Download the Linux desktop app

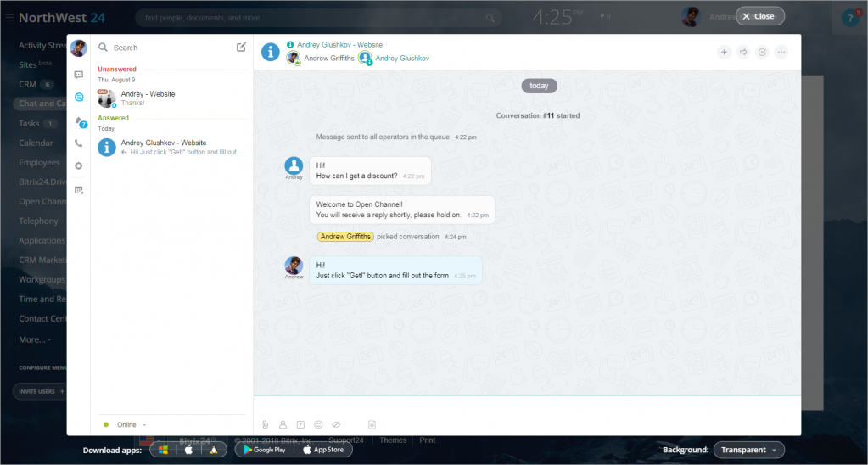click(x=214, y=450)
